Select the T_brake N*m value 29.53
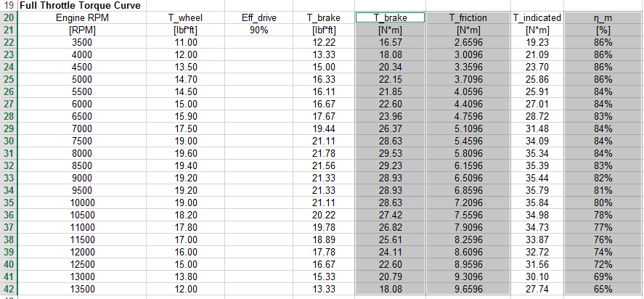 tap(390, 153)
